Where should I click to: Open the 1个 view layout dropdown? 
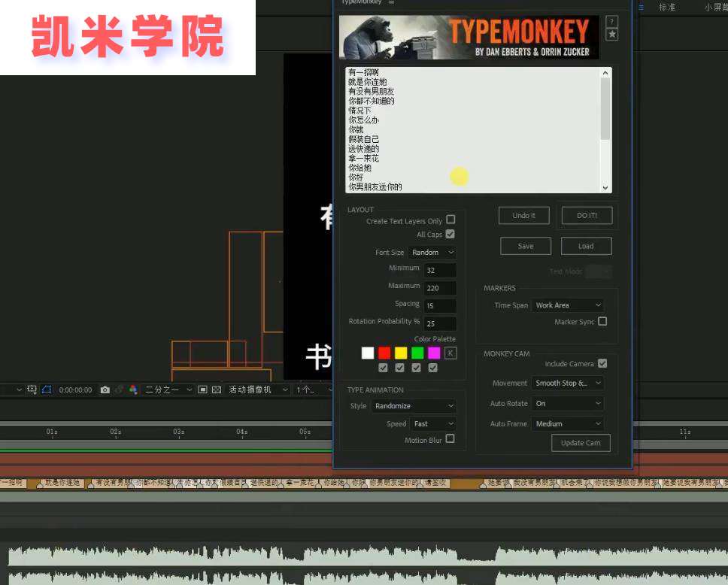click(313, 389)
